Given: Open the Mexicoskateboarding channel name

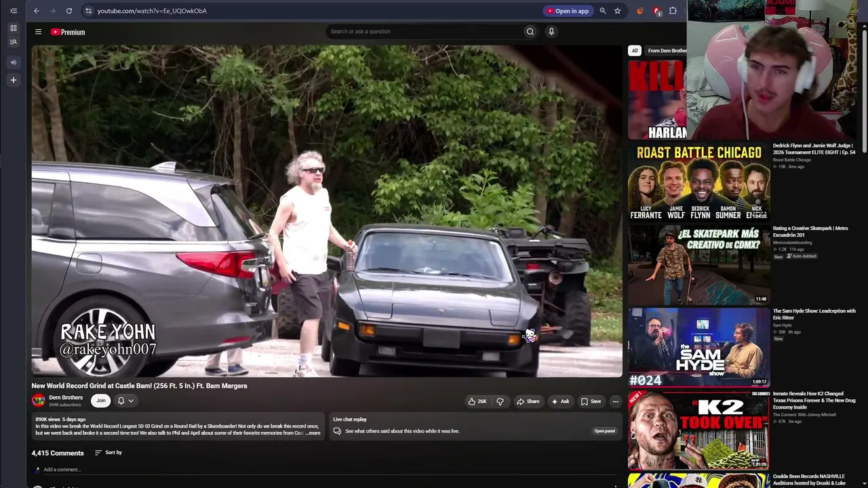Looking at the screenshot, I should coord(792,243).
